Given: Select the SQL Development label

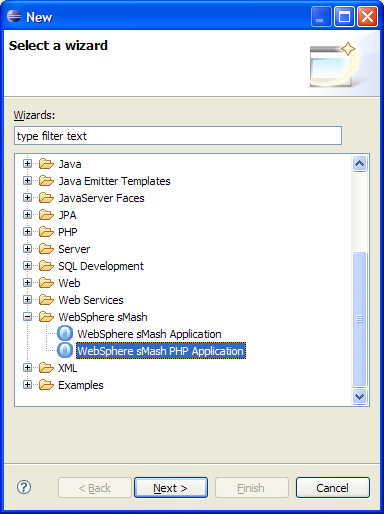Looking at the screenshot, I should point(101,266).
